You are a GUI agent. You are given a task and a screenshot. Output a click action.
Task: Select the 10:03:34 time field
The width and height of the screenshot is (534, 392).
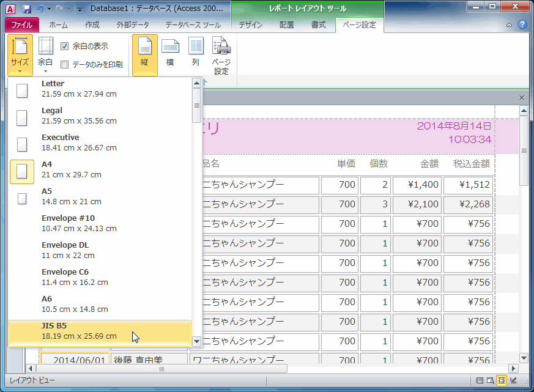click(x=470, y=139)
